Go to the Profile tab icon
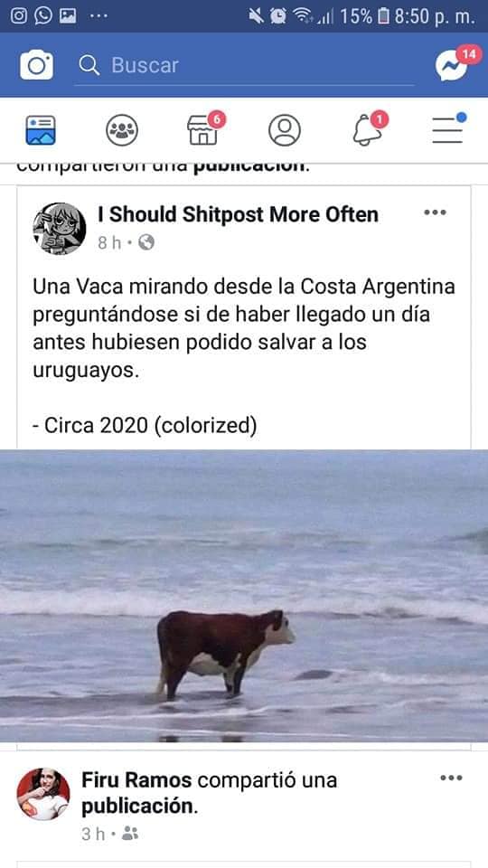Screen dimensions: 488x868 [x=285, y=130]
